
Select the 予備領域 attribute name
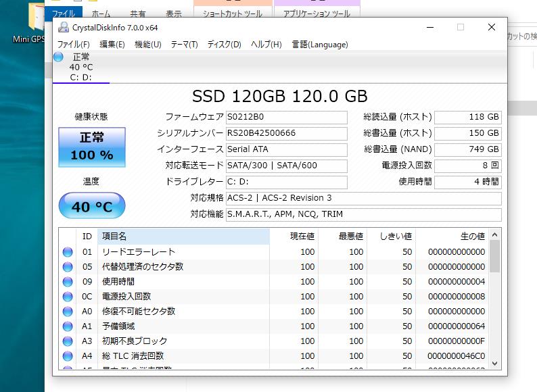coord(118,326)
